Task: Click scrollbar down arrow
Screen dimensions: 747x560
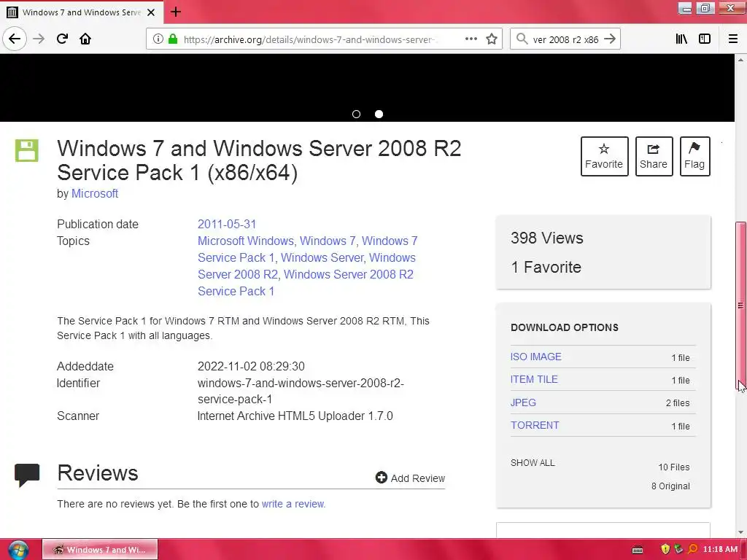Action: pos(740,532)
